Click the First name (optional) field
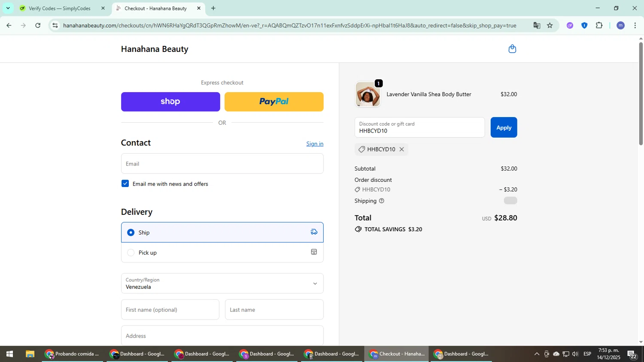The image size is (644, 362). (170, 310)
